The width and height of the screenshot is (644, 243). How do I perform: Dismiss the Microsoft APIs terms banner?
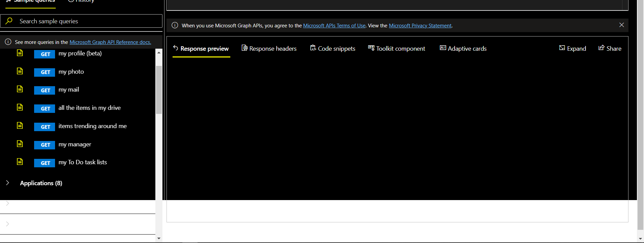[621, 25]
